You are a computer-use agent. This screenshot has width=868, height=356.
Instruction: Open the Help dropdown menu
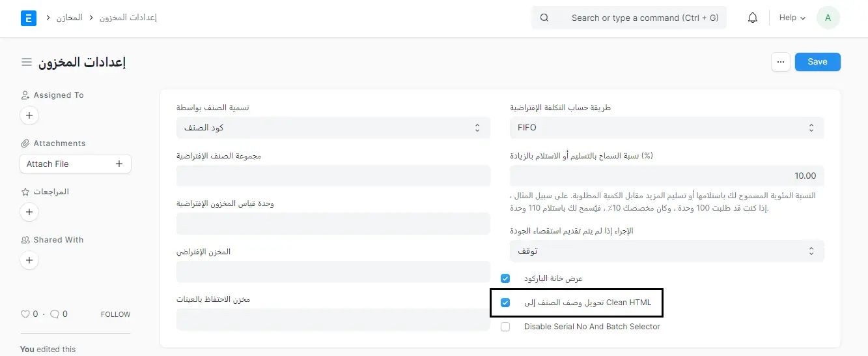tap(792, 18)
